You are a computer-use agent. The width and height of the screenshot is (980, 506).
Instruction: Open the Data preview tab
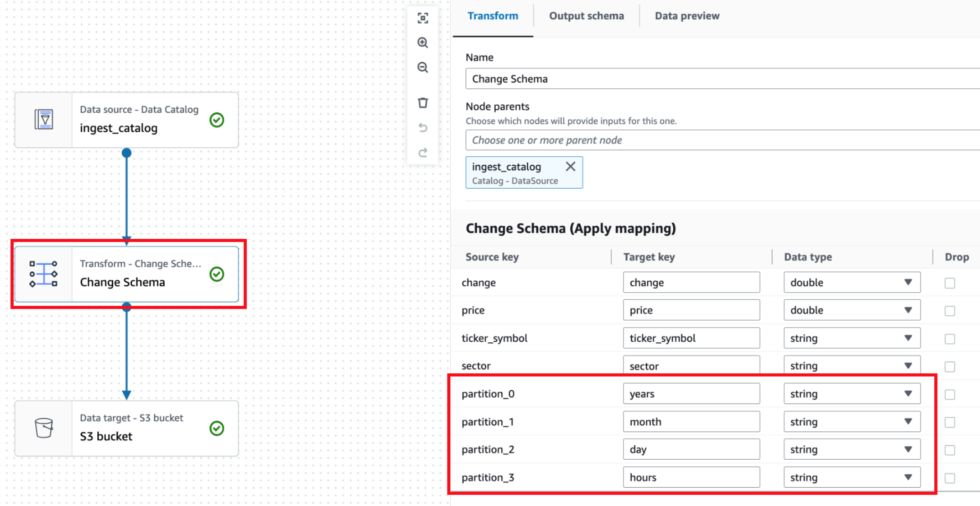(x=687, y=16)
